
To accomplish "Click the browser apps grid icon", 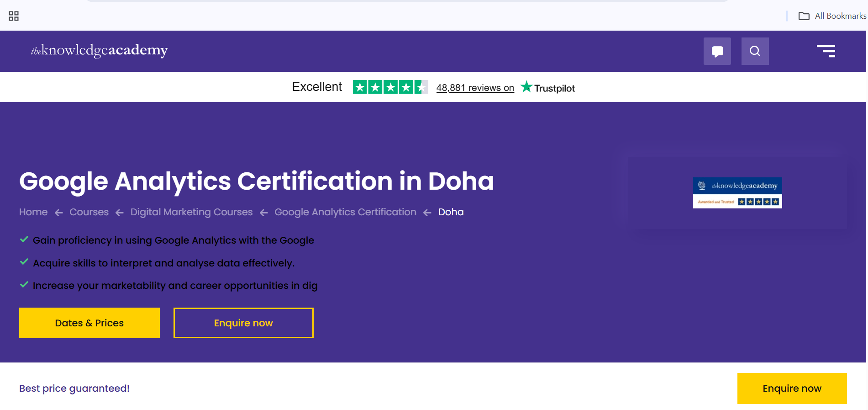I will [14, 16].
